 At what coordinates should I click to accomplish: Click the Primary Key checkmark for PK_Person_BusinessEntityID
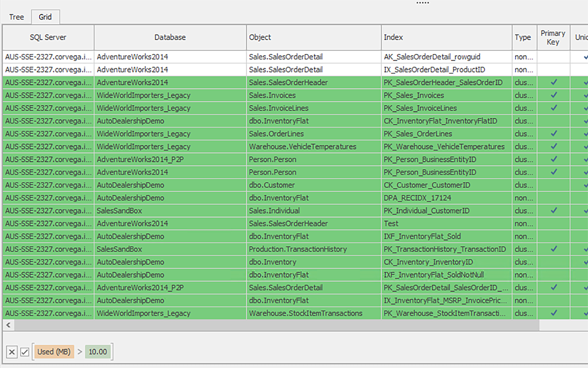tap(552, 159)
